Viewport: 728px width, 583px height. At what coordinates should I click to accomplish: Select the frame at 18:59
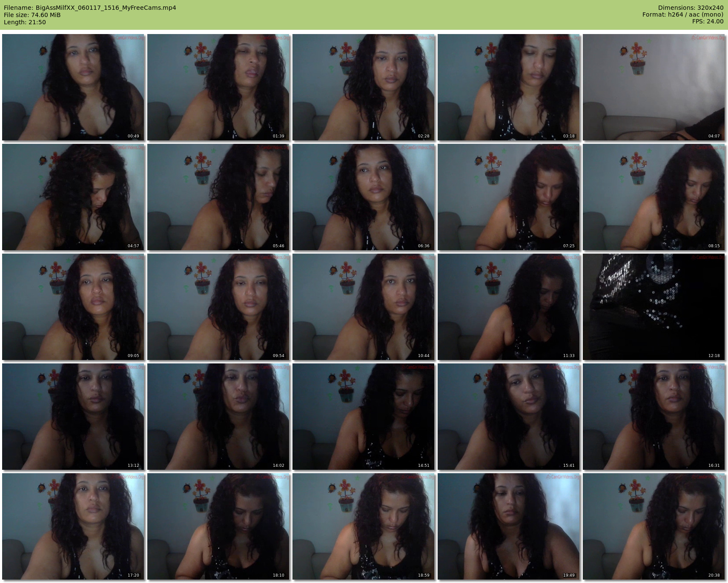click(364, 526)
